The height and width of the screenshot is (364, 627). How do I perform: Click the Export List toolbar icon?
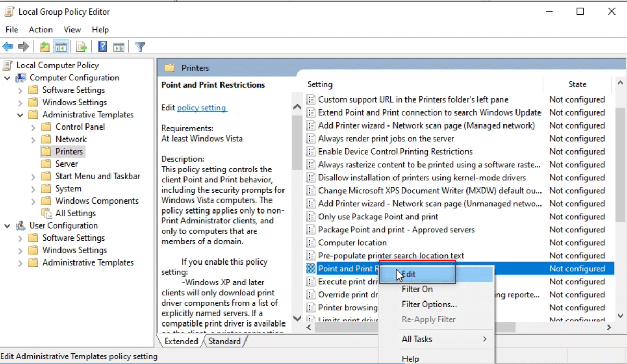(x=81, y=47)
